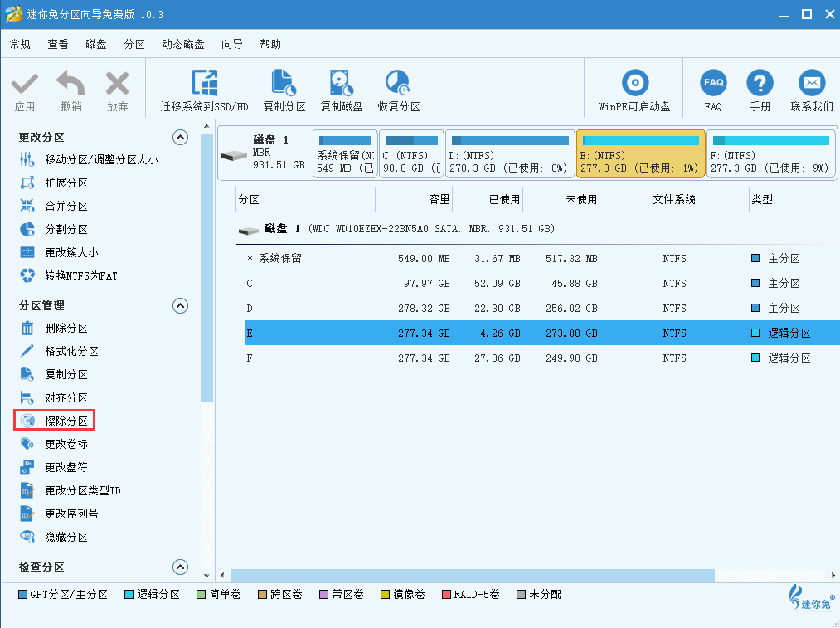Select the F: partition row
840x628 pixels.
542,358
